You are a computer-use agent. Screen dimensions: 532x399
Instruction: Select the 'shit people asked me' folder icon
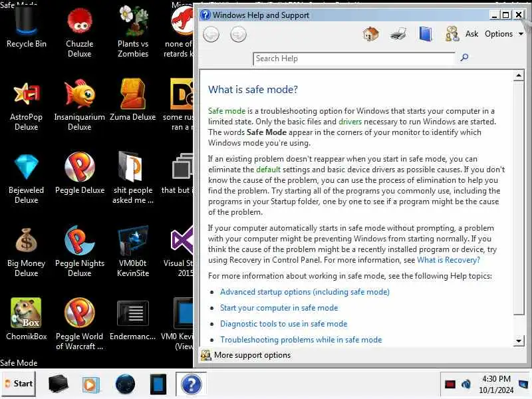pyautogui.click(x=133, y=178)
